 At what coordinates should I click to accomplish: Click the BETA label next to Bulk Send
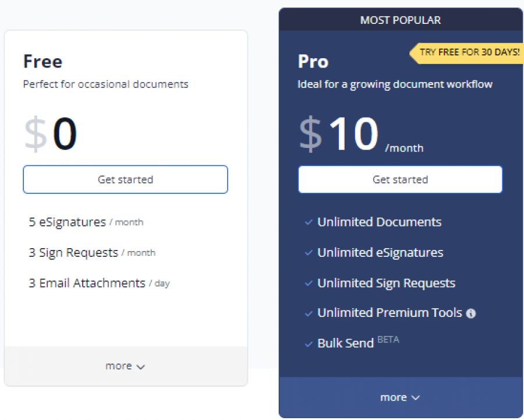click(x=388, y=339)
